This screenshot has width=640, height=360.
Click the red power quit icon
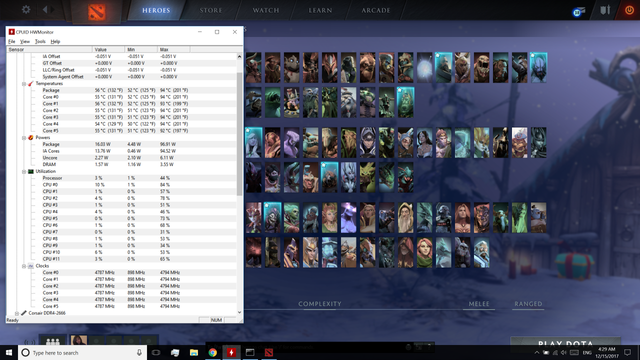click(629, 10)
